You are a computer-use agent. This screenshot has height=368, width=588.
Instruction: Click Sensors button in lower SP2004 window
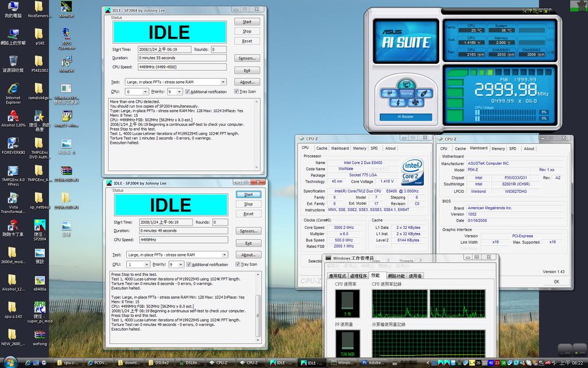[x=248, y=231]
